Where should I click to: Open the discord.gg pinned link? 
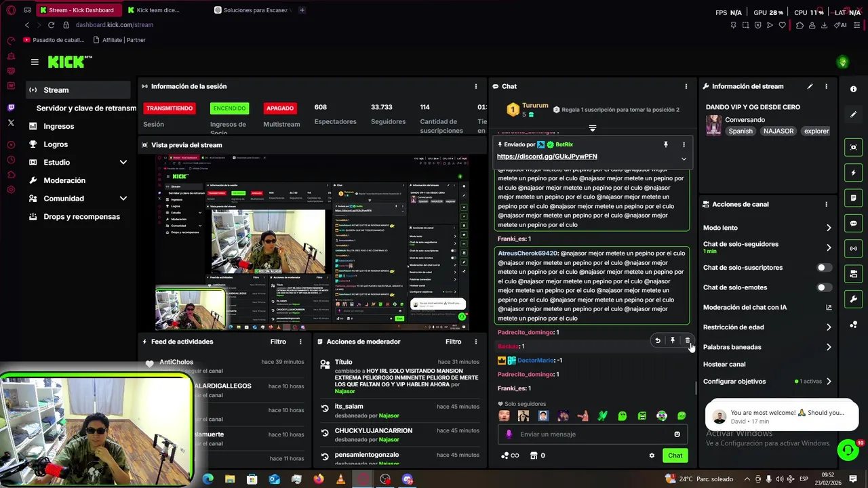547,157
